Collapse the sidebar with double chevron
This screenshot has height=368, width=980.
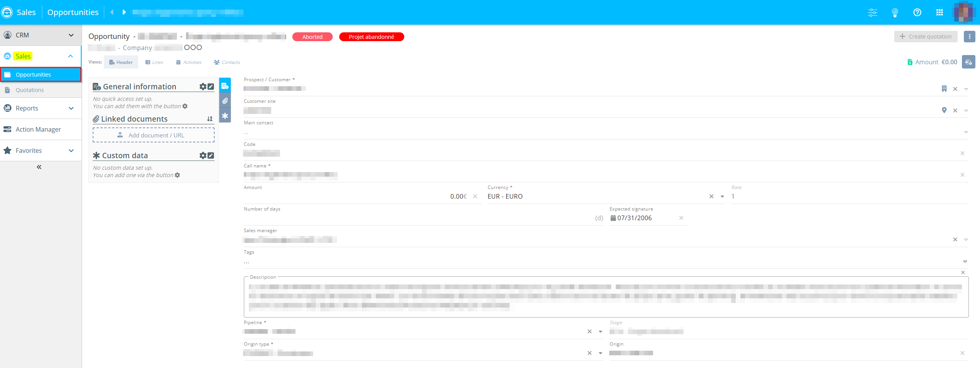(39, 167)
